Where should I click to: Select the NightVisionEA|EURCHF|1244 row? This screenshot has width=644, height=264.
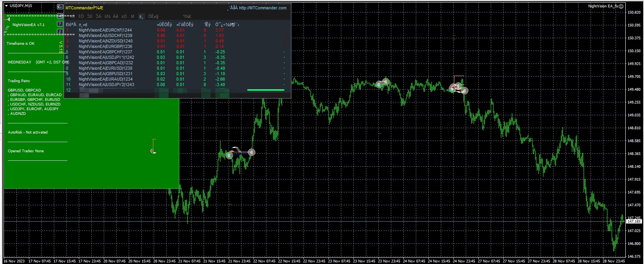pos(105,30)
